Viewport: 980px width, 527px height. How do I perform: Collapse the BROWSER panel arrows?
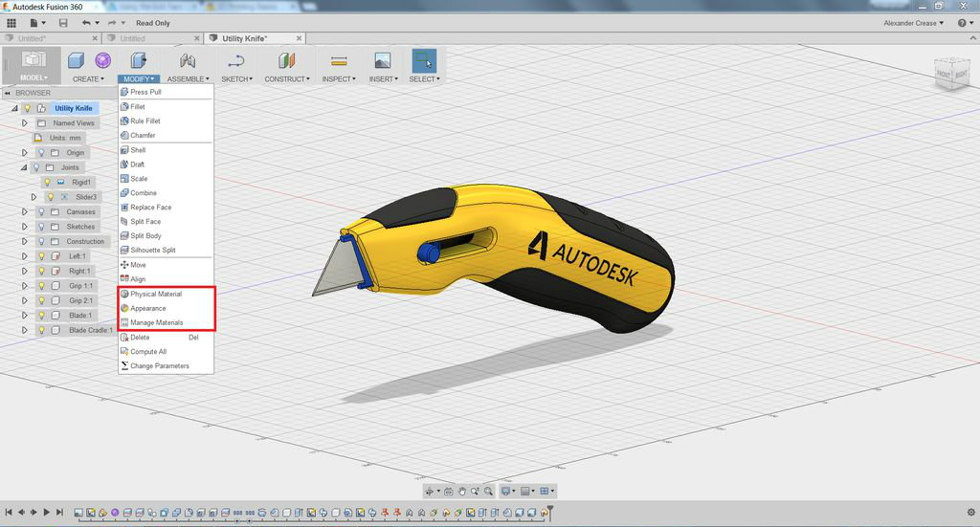coord(8,93)
